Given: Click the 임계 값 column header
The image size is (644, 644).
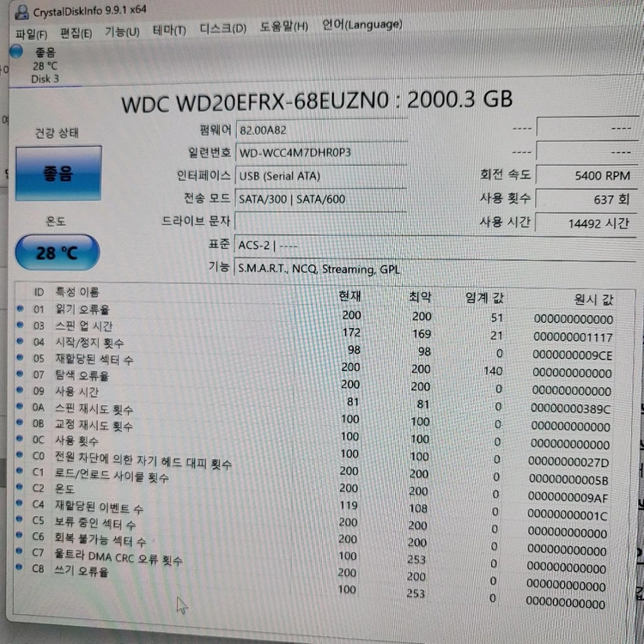Looking at the screenshot, I should pos(483,297).
